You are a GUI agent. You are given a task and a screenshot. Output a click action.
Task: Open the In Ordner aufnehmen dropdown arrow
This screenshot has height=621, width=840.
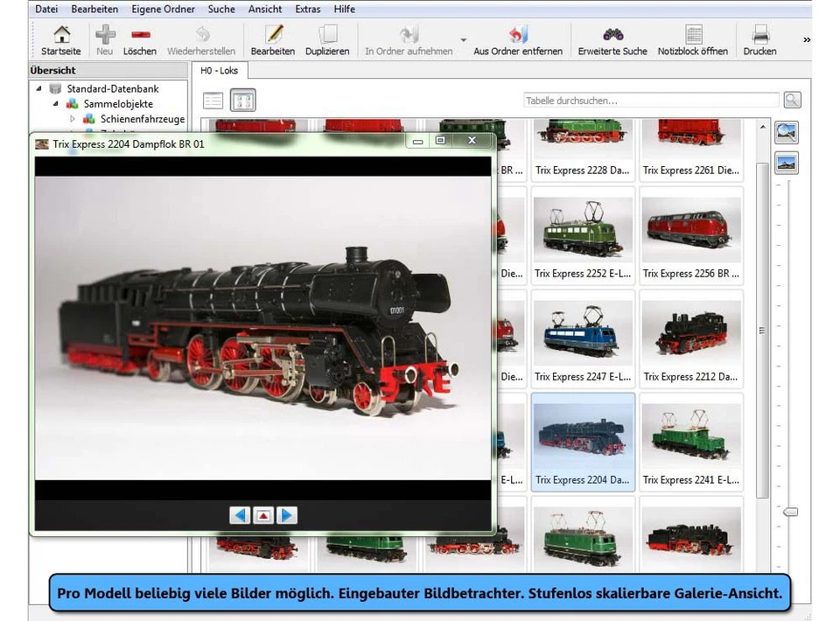[x=462, y=40]
